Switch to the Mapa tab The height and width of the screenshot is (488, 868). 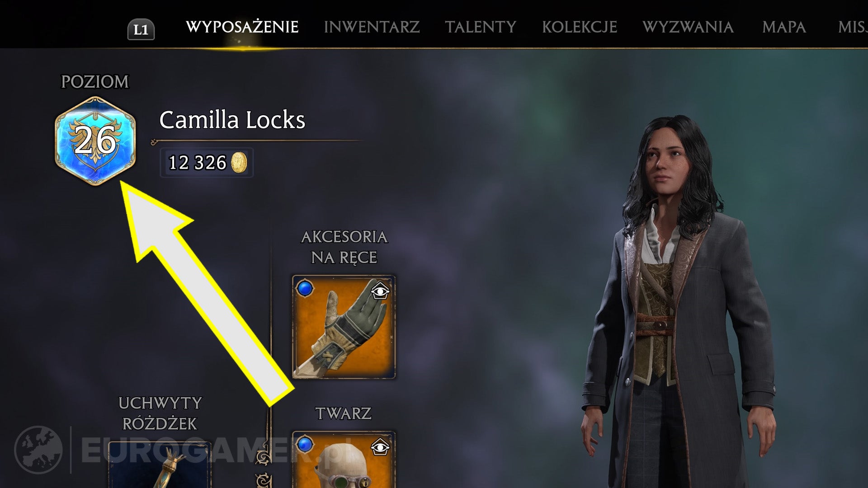pyautogui.click(x=784, y=27)
